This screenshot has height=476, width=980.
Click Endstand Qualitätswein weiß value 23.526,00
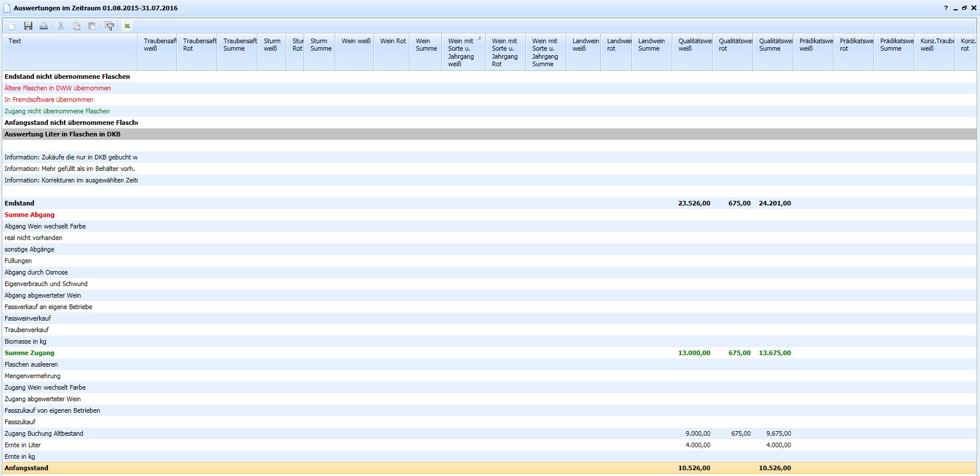tap(694, 203)
